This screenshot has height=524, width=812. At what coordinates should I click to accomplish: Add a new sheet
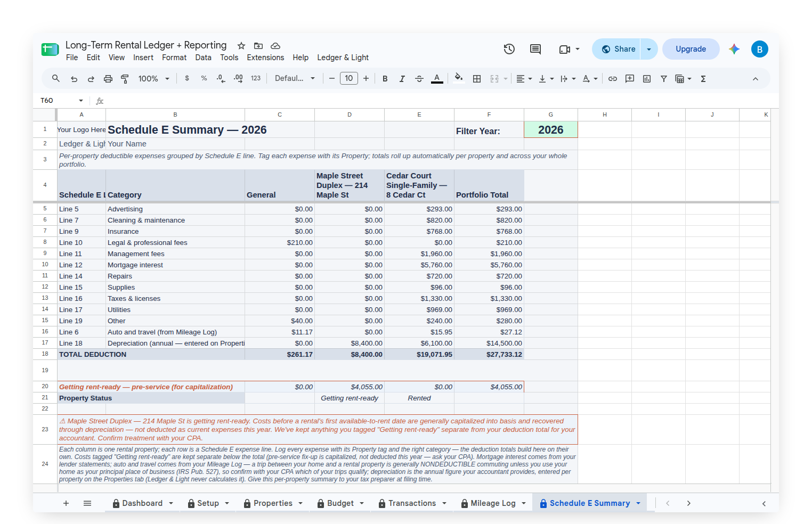click(x=66, y=503)
